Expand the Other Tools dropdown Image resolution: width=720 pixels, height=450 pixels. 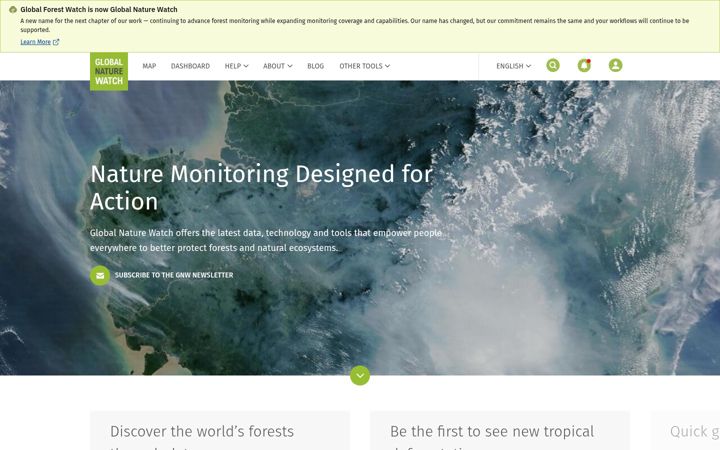click(x=365, y=66)
